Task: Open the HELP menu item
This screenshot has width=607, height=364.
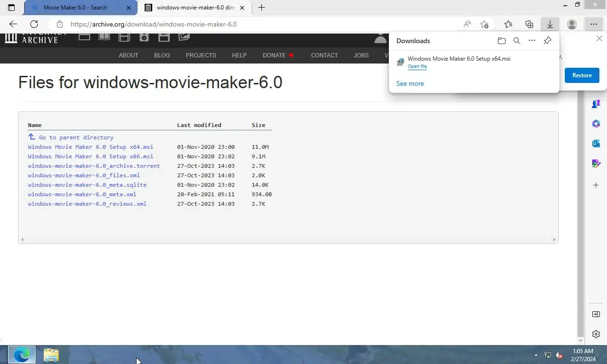Action: click(239, 55)
